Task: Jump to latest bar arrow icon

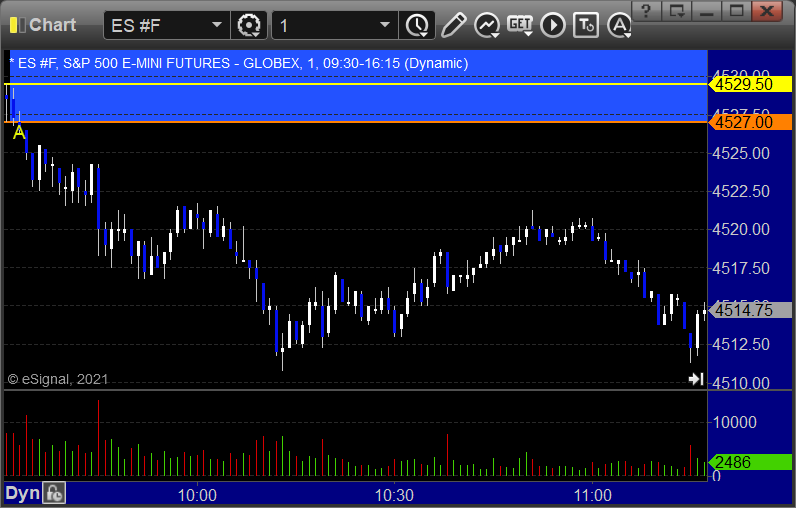Action: pyautogui.click(x=696, y=379)
